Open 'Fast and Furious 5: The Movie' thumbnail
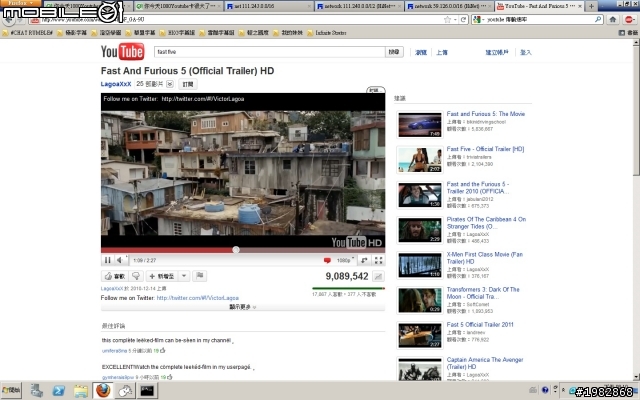This screenshot has width=640, height=400. 420,125
